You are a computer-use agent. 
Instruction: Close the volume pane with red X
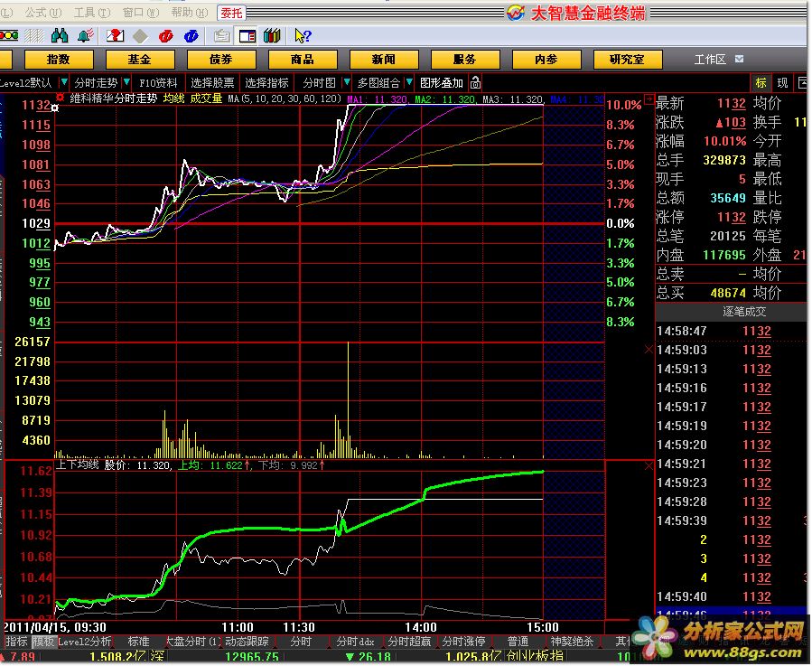click(649, 350)
